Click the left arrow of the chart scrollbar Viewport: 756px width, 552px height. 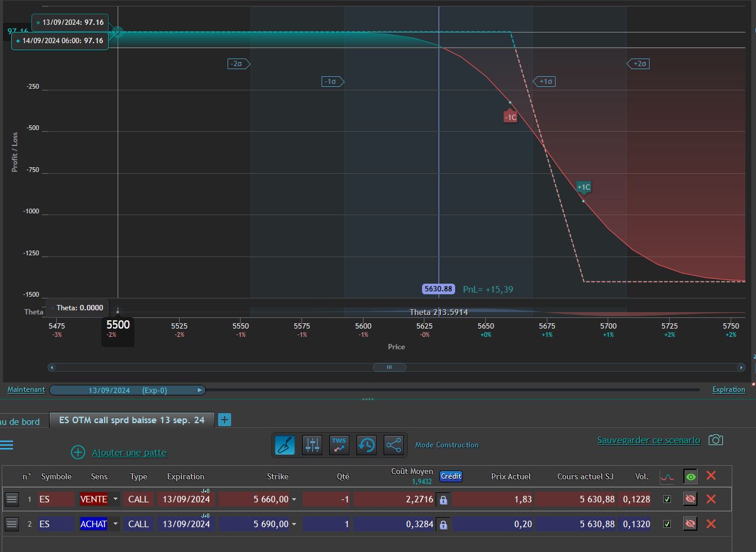click(x=52, y=367)
